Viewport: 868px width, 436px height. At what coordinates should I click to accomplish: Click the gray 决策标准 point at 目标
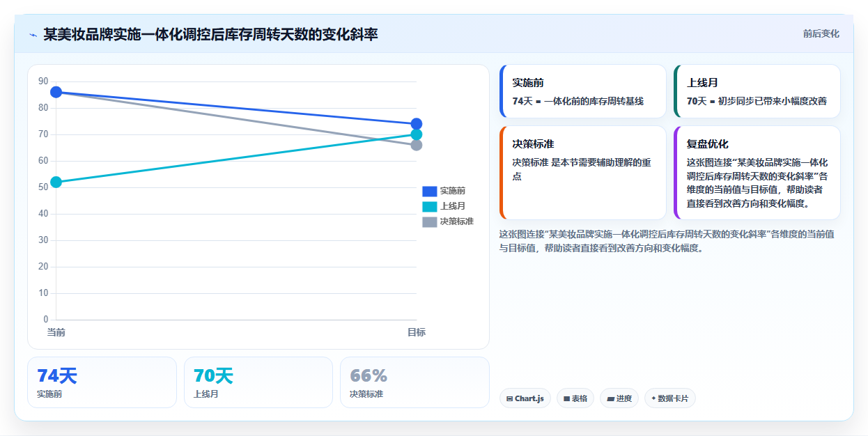417,145
